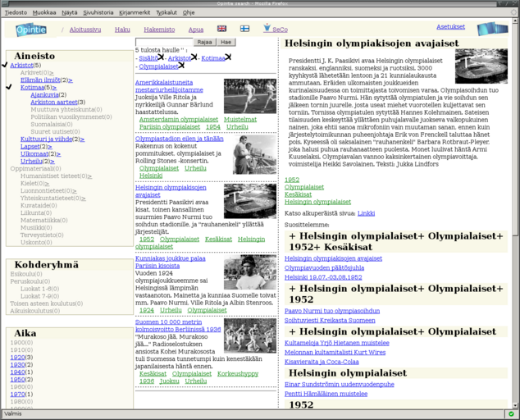Focus the search input field
520x420 pixels.
(164, 42)
